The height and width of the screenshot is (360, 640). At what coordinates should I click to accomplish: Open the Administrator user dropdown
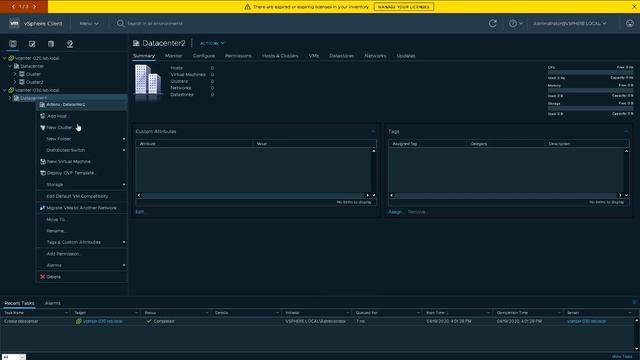click(x=569, y=23)
